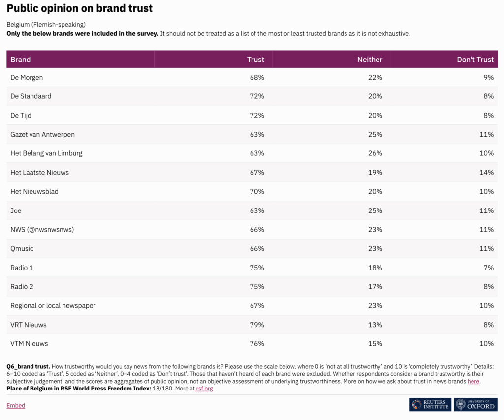
Task: Click the University of Oxford logo
Action: tap(475, 405)
